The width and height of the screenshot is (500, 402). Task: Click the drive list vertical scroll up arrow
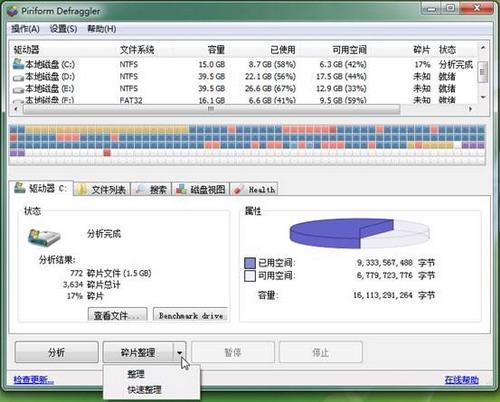coord(483,48)
